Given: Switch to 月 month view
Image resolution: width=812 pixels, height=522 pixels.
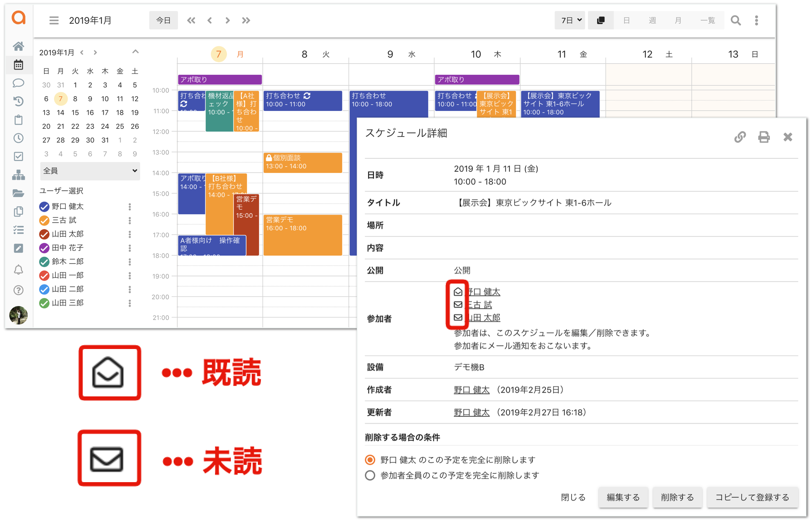Looking at the screenshot, I should 678,20.
